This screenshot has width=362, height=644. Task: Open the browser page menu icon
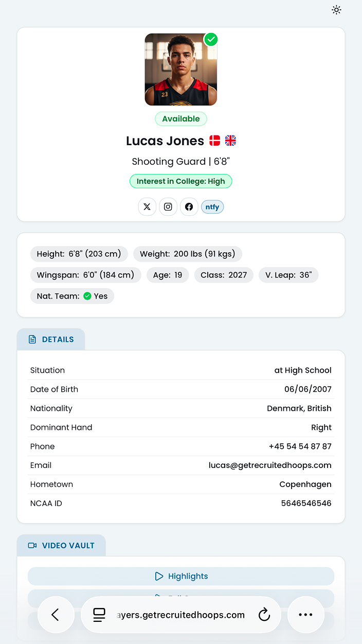coord(99,615)
